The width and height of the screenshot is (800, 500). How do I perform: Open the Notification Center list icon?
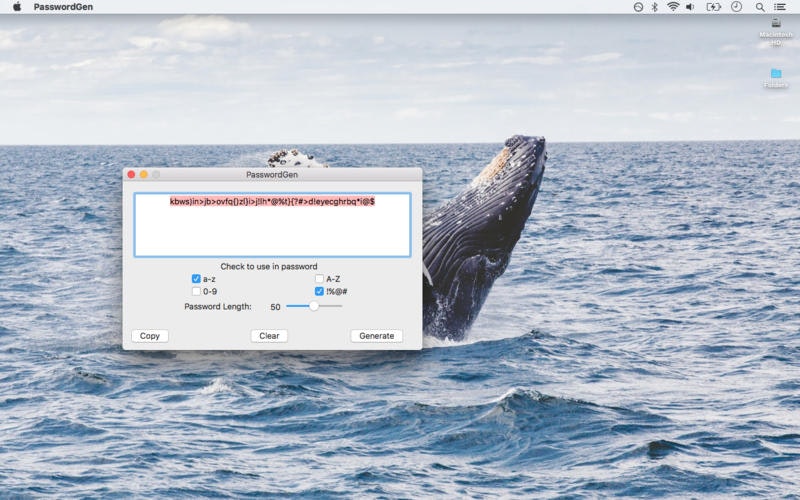[780, 7]
